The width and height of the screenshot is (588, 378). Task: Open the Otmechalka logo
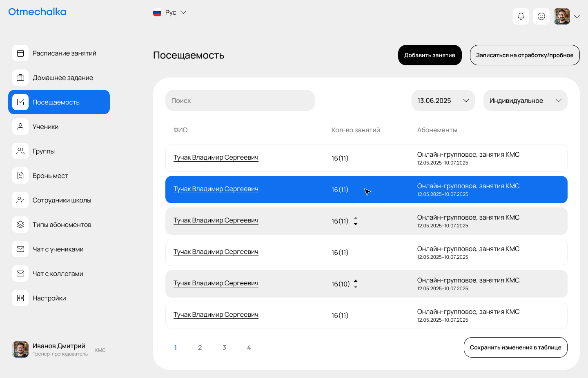(x=37, y=12)
